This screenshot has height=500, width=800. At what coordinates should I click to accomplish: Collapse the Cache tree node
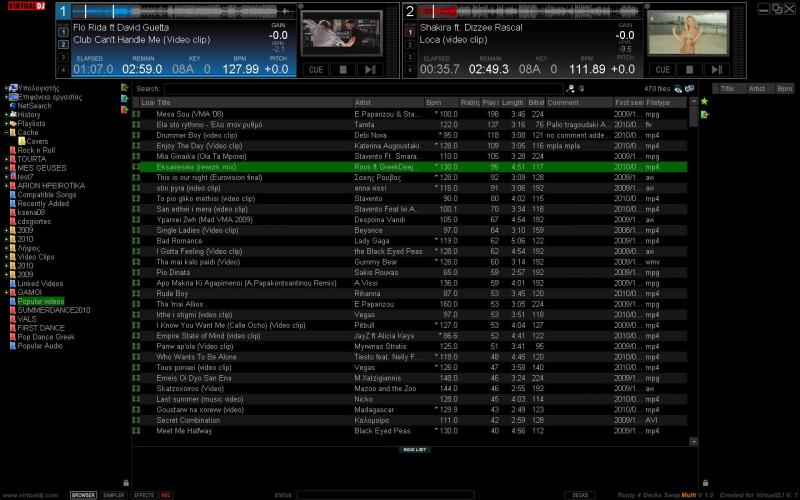[x=6, y=132]
